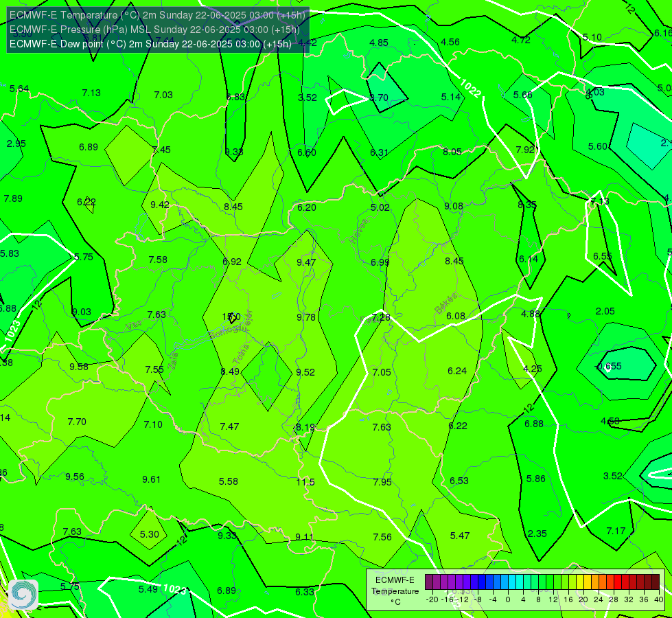This screenshot has height=618, width=672.
Task: Click the 7.03 value on the map
Action: (x=163, y=95)
